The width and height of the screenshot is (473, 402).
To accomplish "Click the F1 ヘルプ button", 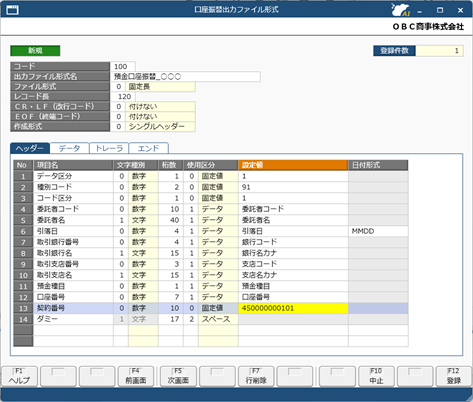I will [x=19, y=376].
